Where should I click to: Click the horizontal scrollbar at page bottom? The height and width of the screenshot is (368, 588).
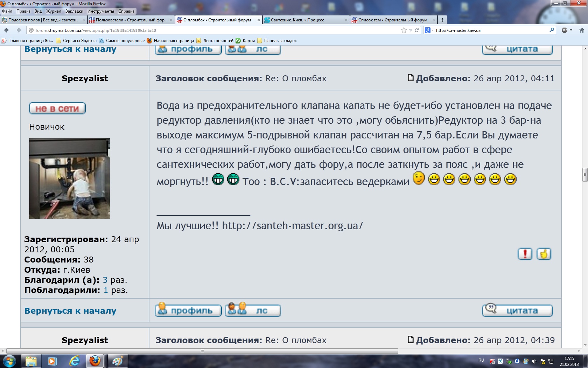tap(202, 351)
